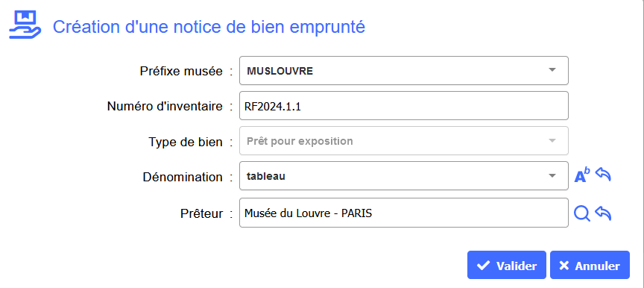The width and height of the screenshot is (644, 288).
Task: Expand the Préfixe musée dropdown arrow
Action: [x=552, y=70]
